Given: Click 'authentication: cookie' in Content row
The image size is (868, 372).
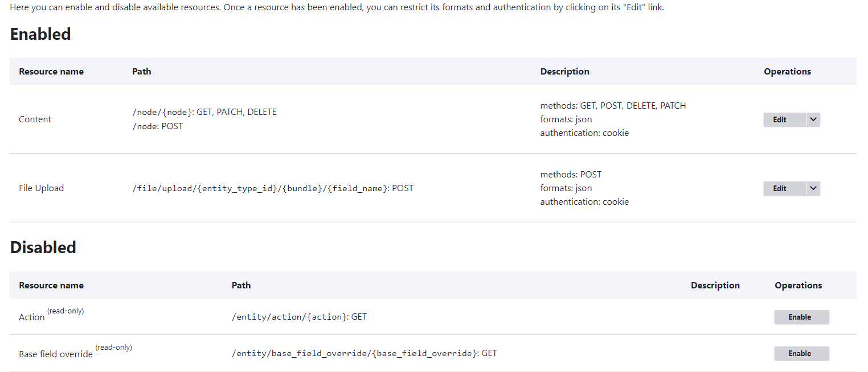Looking at the screenshot, I should click(x=585, y=133).
